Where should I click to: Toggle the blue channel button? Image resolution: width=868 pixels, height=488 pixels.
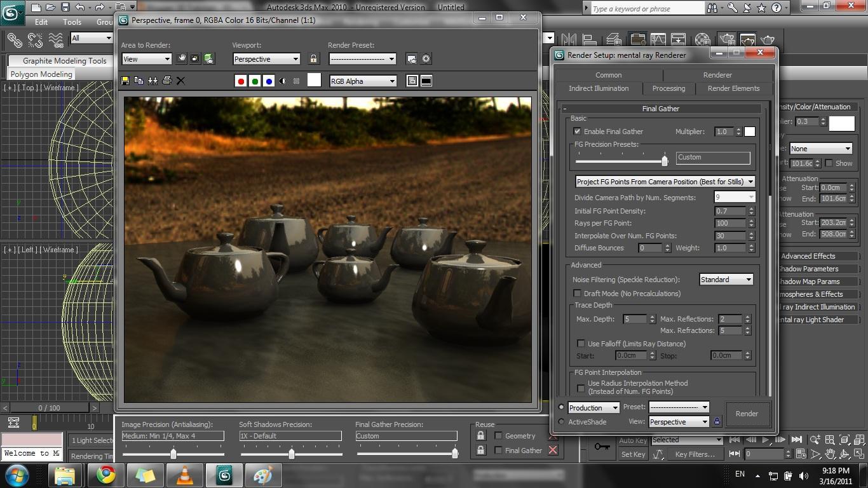(x=269, y=81)
